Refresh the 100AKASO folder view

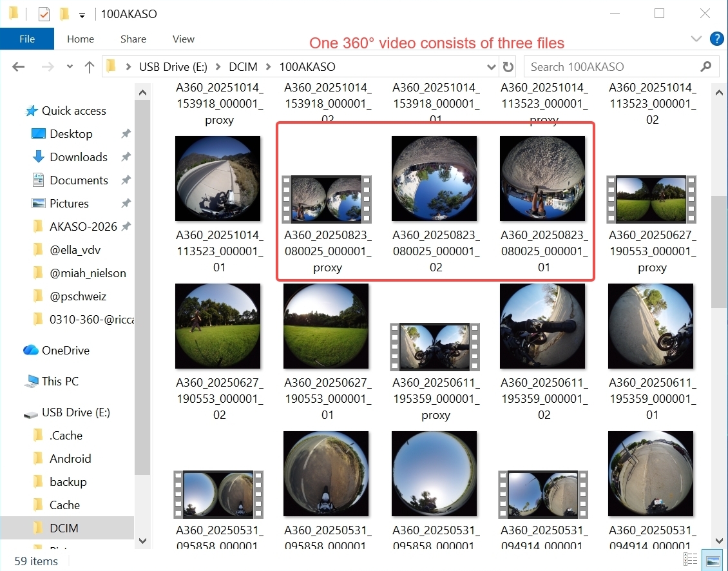coord(508,67)
